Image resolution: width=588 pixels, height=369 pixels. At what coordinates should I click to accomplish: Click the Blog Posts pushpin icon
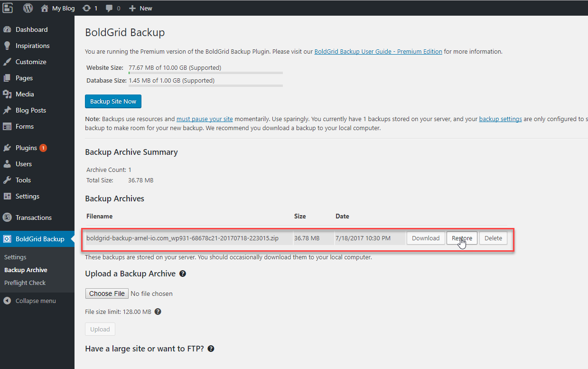7,110
